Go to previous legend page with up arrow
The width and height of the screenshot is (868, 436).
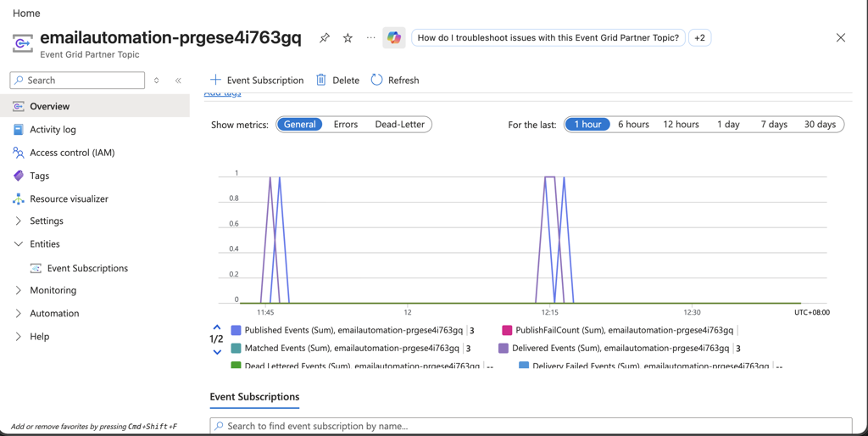tap(217, 327)
